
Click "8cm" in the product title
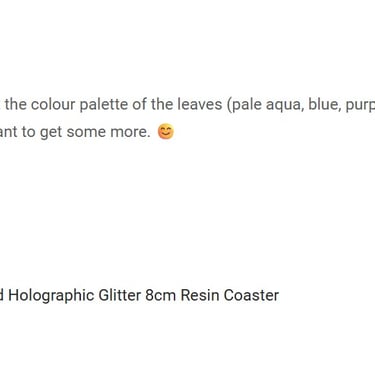pyautogui.click(x=161, y=295)
